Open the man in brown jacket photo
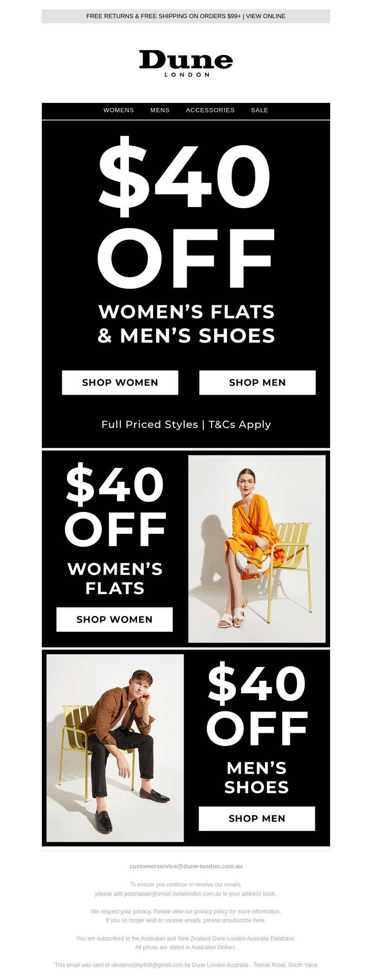Viewport: 372px width, 980px height. coord(115,748)
